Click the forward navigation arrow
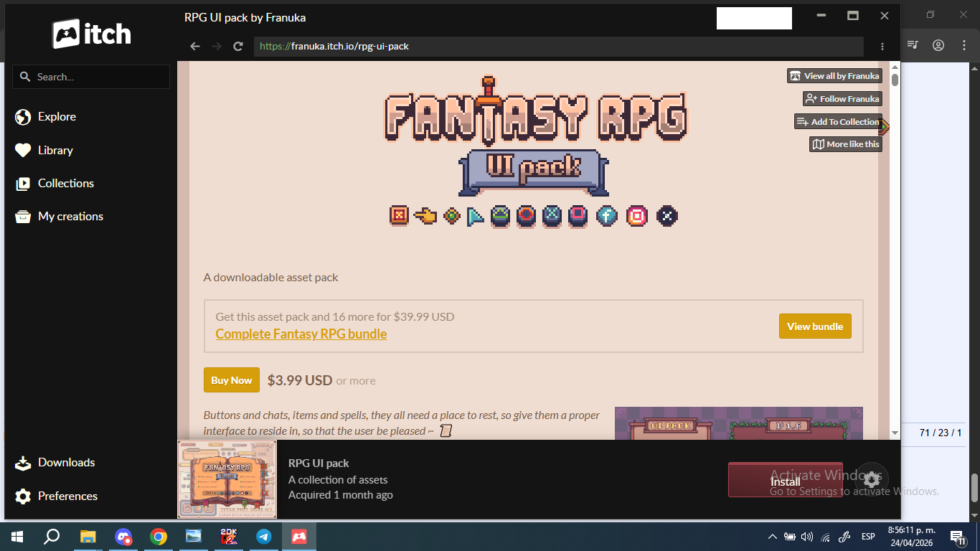This screenshot has width=980, height=551. (x=216, y=46)
